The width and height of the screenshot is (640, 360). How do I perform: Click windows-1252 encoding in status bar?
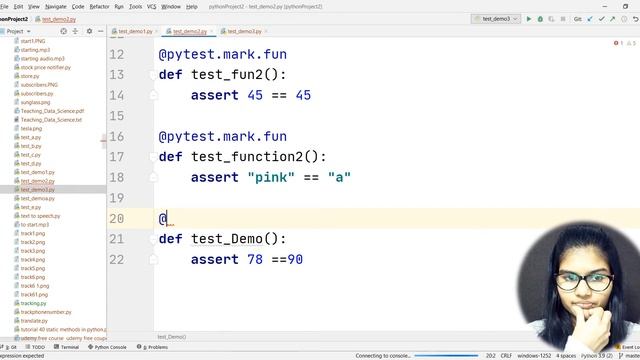pos(534,356)
